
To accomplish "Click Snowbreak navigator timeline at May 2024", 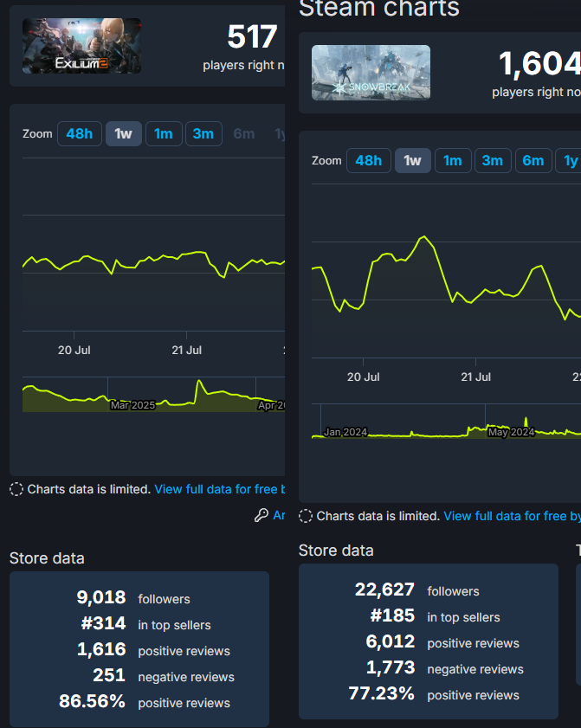I will click(x=511, y=432).
